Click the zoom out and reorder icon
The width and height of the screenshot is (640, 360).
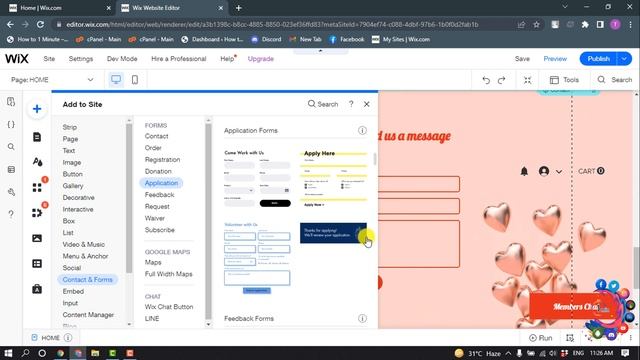(x=528, y=80)
